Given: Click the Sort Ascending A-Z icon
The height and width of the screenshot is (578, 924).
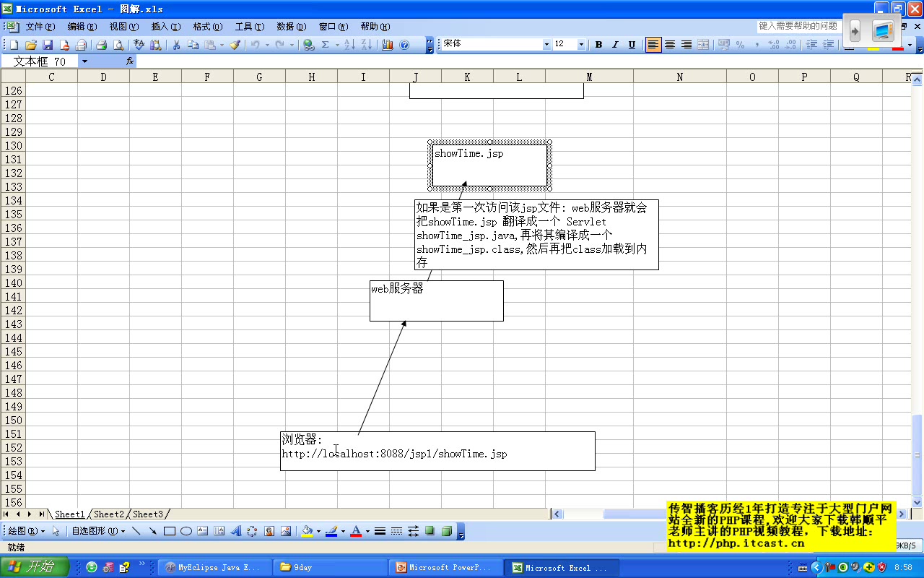Looking at the screenshot, I should coord(349,45).
